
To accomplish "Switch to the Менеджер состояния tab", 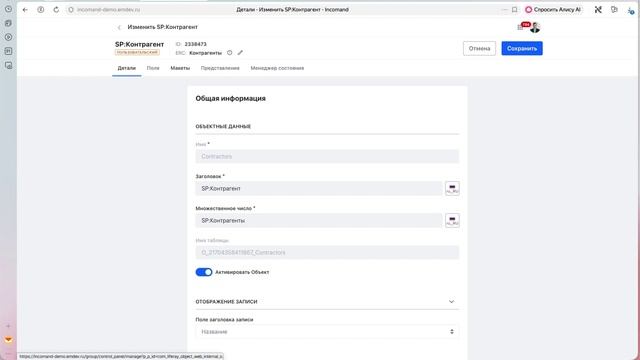I will click(277, 68).
